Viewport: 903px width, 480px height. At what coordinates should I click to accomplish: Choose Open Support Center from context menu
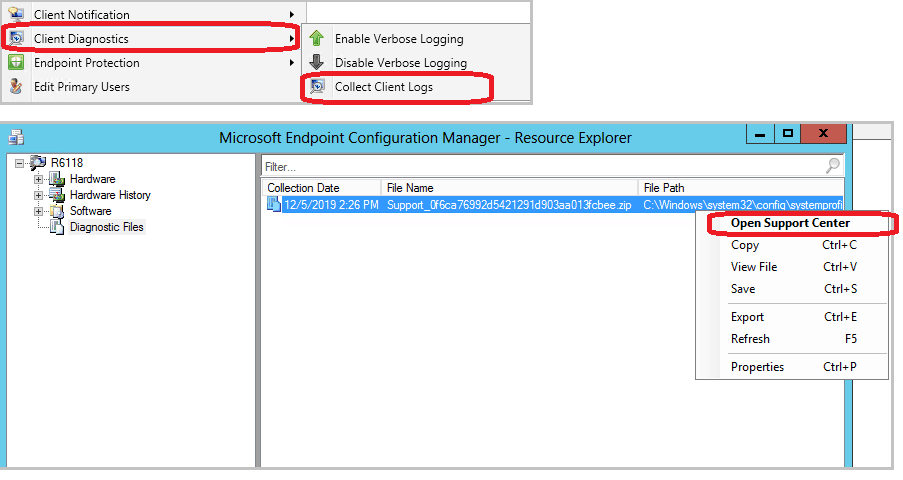791,224
